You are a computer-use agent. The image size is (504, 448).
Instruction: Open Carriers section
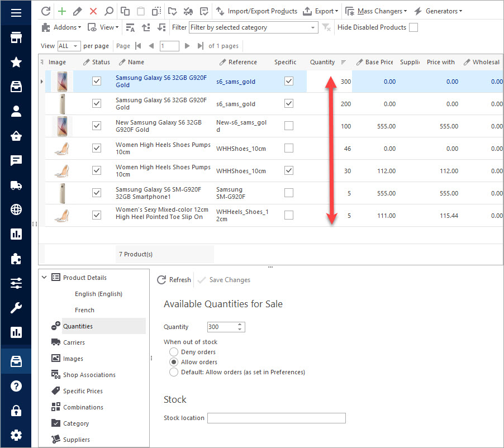point(74,342)
